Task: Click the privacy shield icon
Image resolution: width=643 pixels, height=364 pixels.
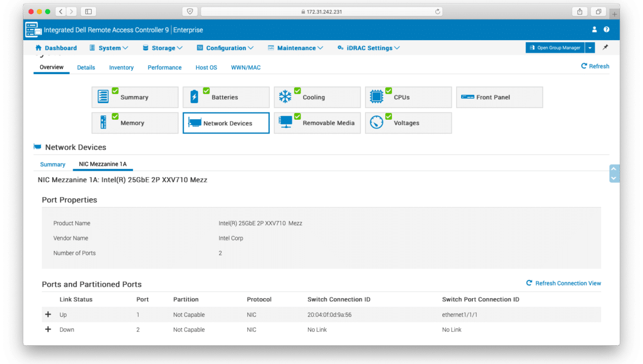Action: (190, 12)
